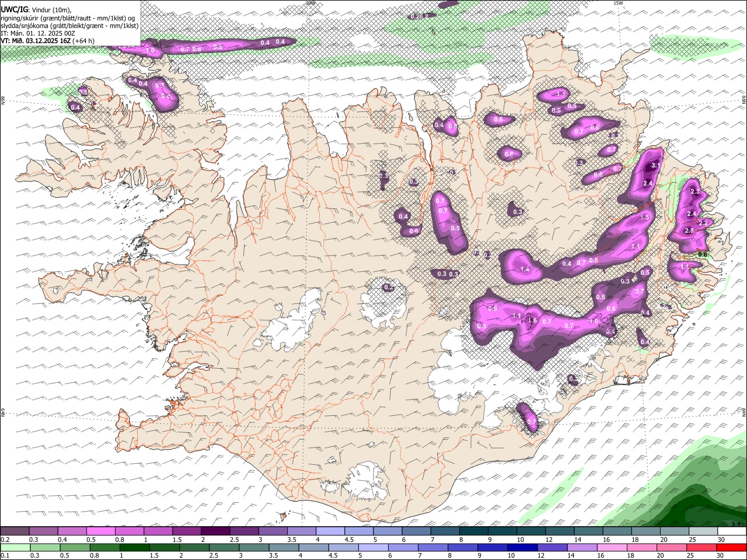
Task: Click the 2.2 snowfall value on east coast
Action: point(703,223)
